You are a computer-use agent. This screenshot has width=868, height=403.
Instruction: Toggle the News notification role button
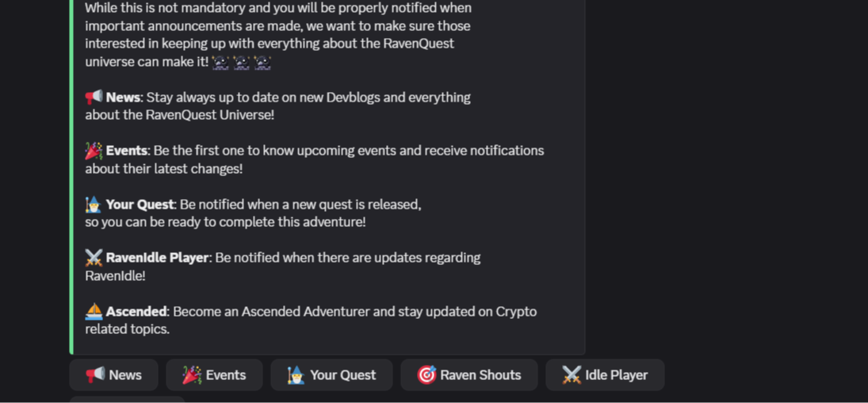click(x=113, y=374)
